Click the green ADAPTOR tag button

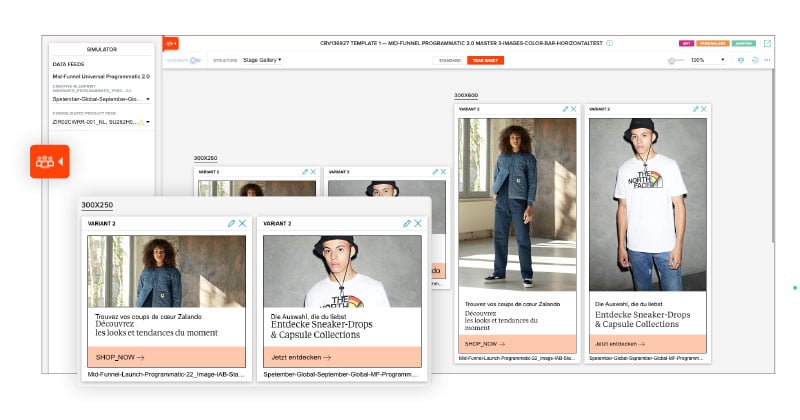[743, 44]
